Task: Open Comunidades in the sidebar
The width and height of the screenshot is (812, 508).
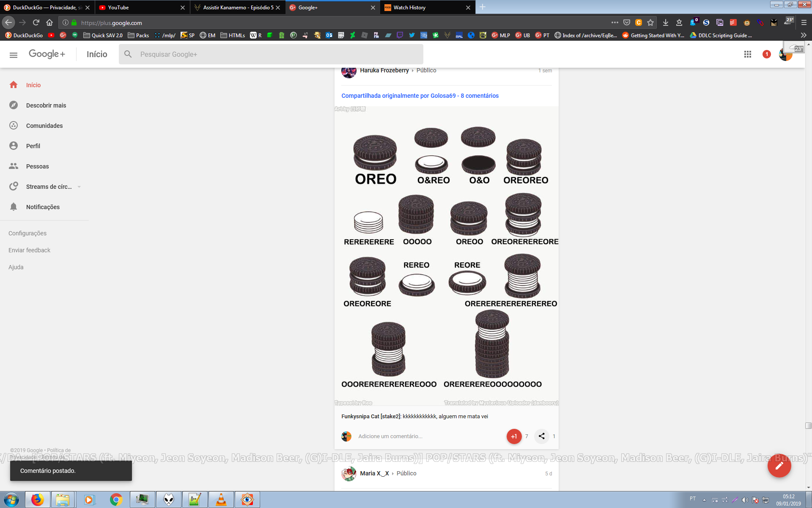Action: point(44,126)
